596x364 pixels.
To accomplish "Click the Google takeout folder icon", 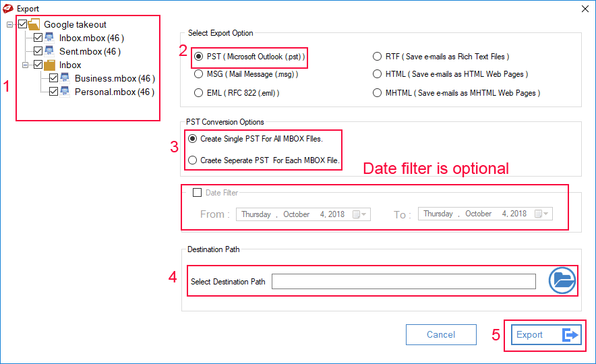I will 34,24.
